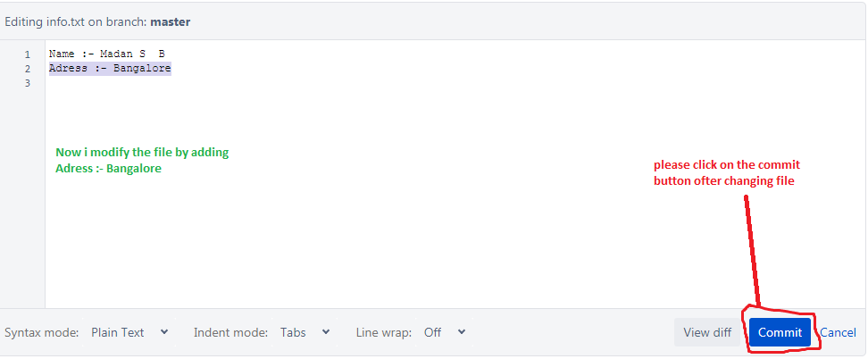Select line number 2 in the gutter
Viewport: 868px width, 359px height.
(x=27, y=69)
